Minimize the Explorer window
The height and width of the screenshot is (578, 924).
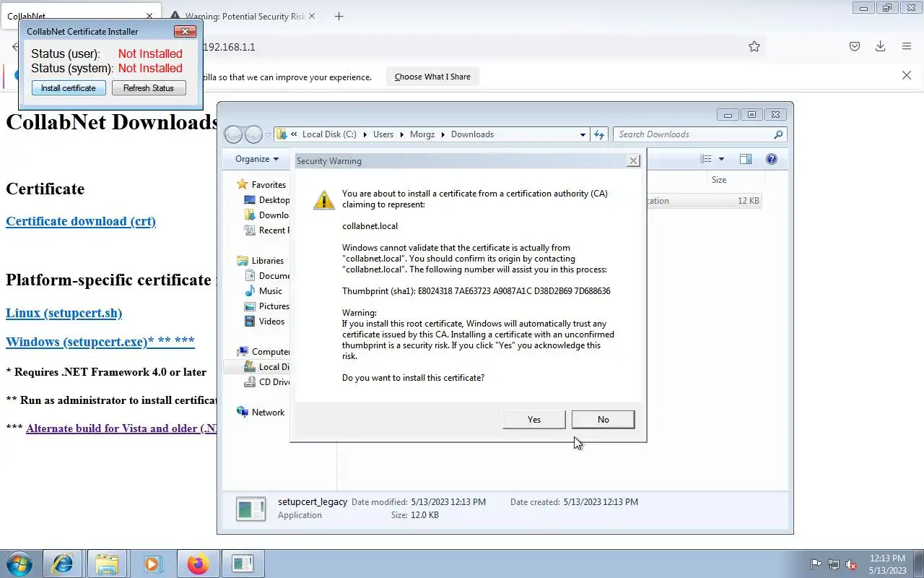(728, 114)
